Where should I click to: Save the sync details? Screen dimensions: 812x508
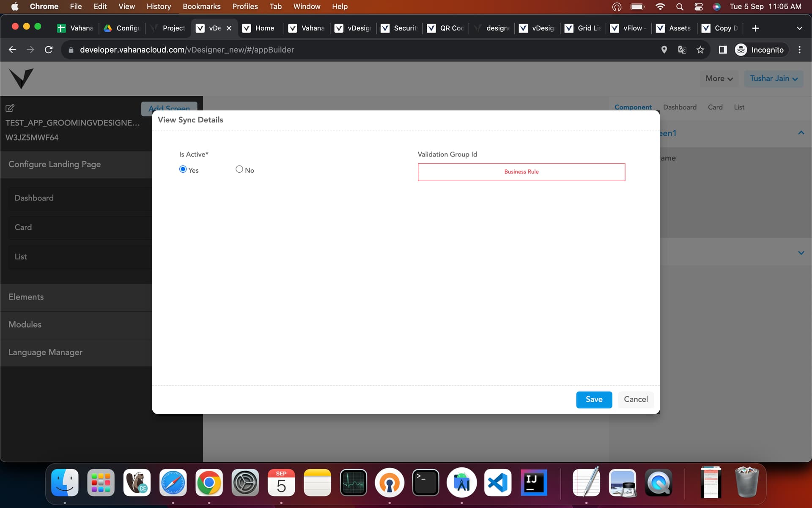[594, 400]
